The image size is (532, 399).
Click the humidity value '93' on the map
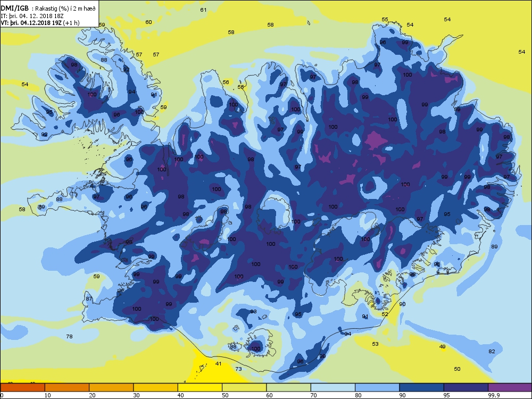(x=253, y=311)
